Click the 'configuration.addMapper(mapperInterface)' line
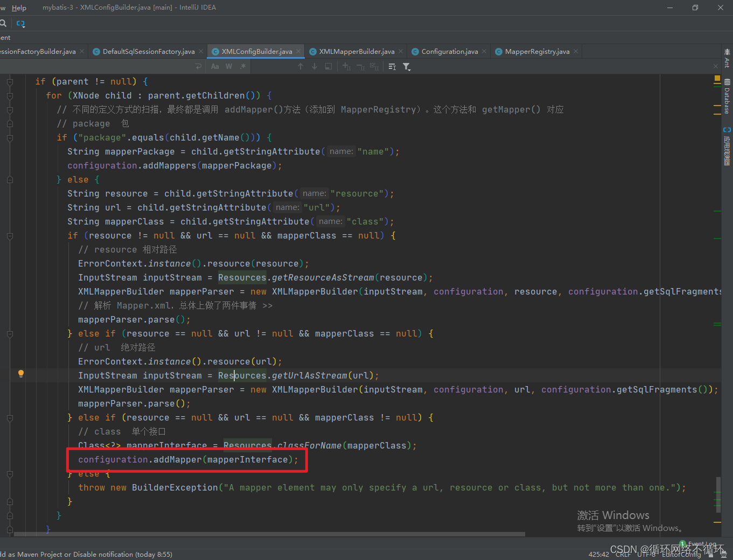 point(188,459)
